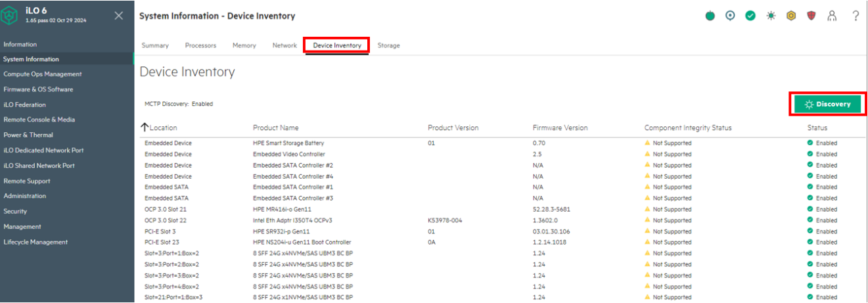Click the PCI-E Slot 3 location cell
Screen dimensions: 868x303
coord(160,231)
